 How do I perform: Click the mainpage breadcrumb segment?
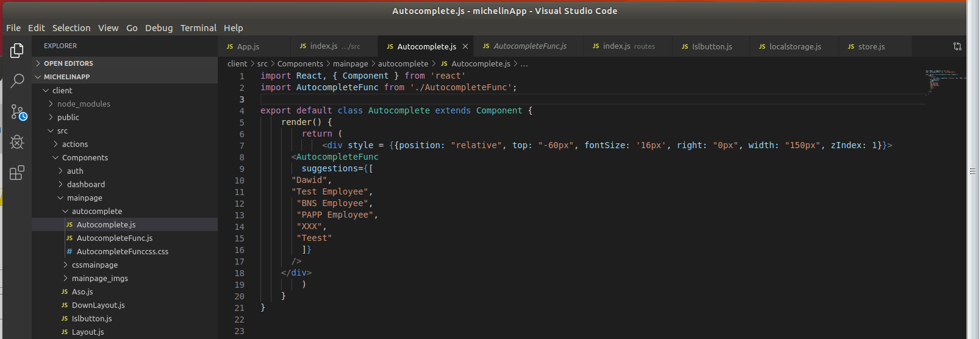pyautogui.click(x=351, y=64)
